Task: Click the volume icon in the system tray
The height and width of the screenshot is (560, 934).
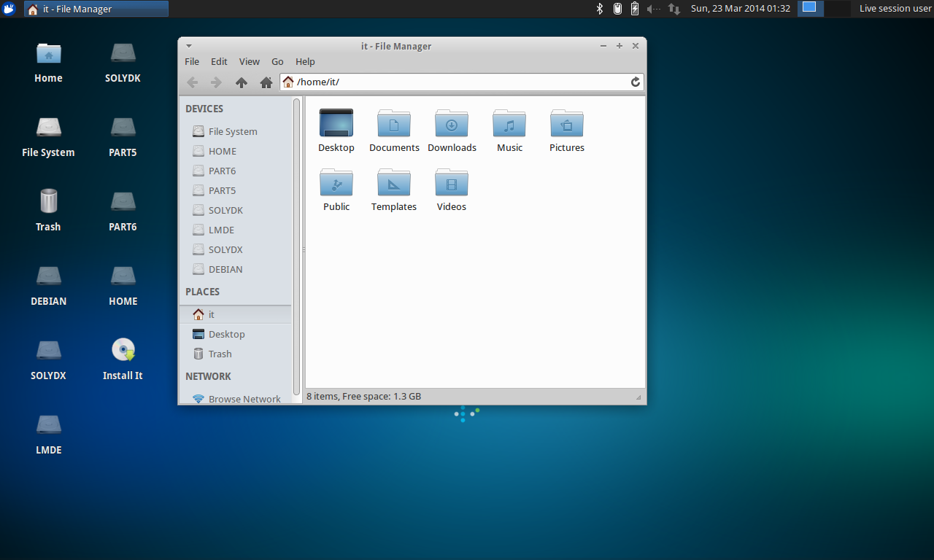Action: 653,9
